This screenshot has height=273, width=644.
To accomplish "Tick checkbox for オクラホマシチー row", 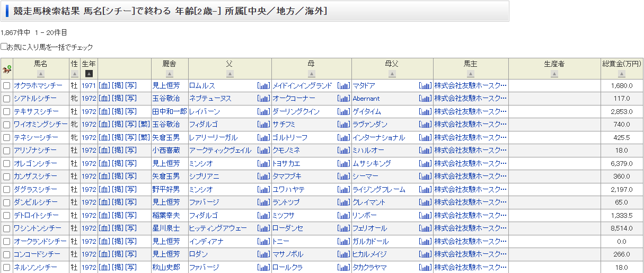I will coord(7,86).
